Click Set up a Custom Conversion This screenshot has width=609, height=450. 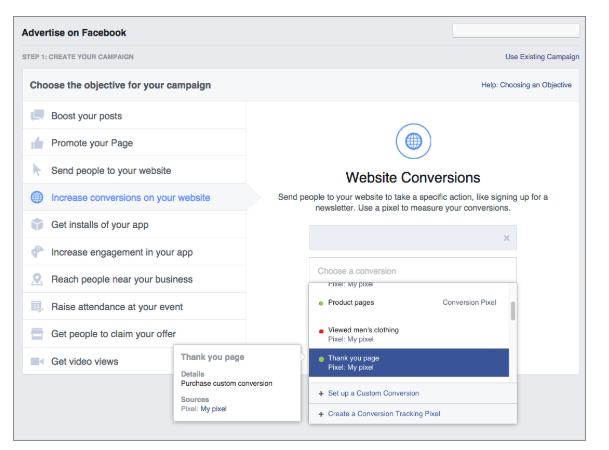(373, 393)
